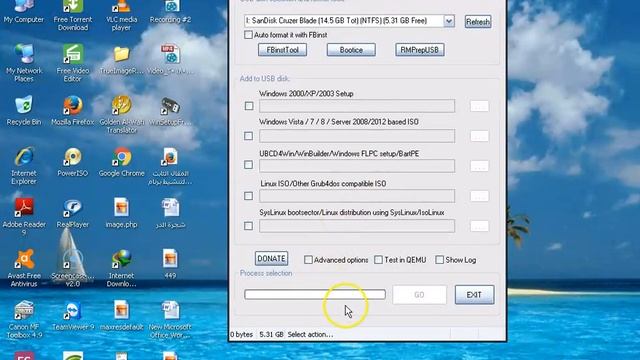The image size is (640, 360).
Task: Open New Microsoft Office Word document icon
Action: (170, 320)
